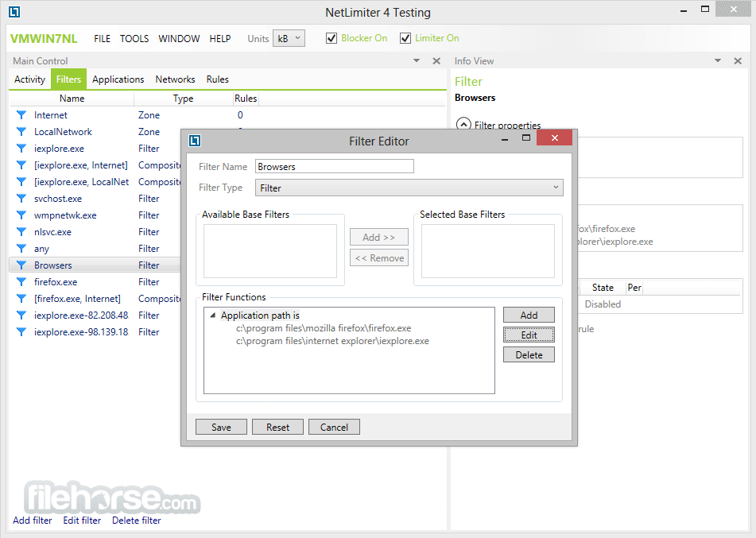Click the Available Base Filters list box

click(x=270, y=251)
